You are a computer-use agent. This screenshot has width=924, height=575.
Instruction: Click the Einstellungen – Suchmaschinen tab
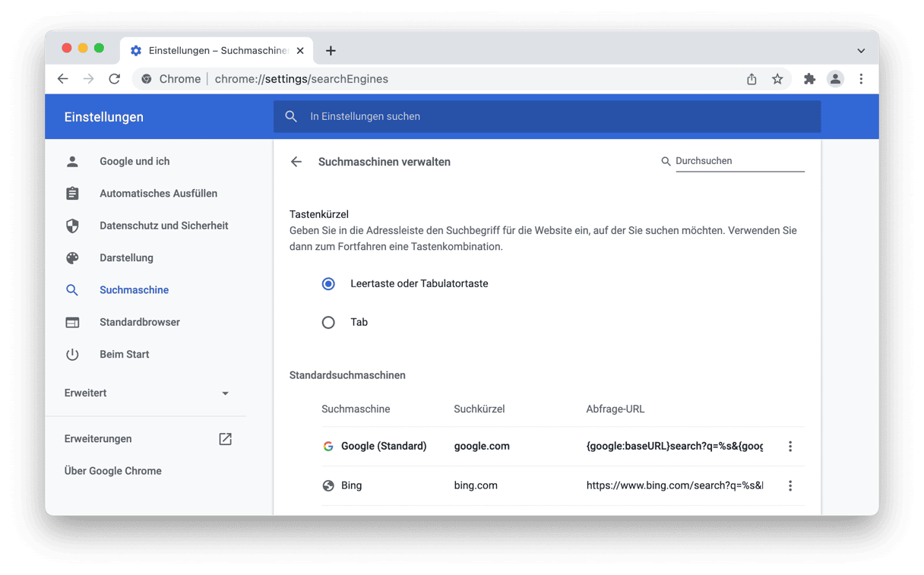coord(217,51)
